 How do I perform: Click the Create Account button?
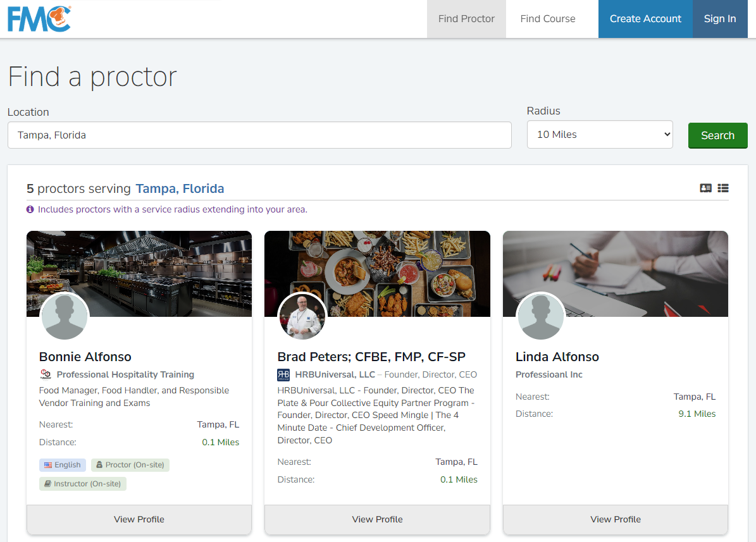pos(645,19)
